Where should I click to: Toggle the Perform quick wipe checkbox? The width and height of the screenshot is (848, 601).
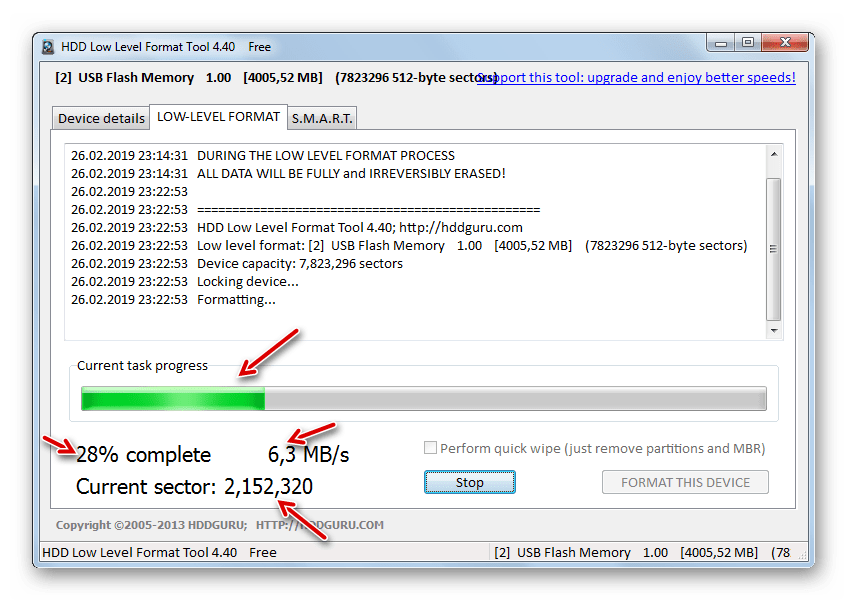pos(431,449)
